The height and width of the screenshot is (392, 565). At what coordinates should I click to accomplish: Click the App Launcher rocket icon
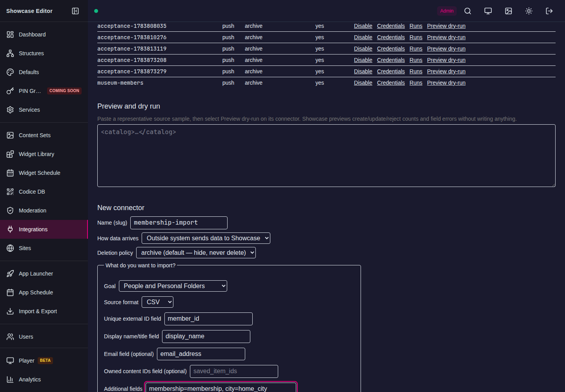click(10, 274)
